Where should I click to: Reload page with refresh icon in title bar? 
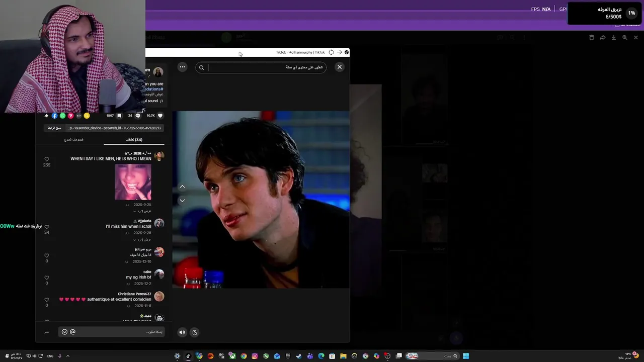(x=331, y=52)
